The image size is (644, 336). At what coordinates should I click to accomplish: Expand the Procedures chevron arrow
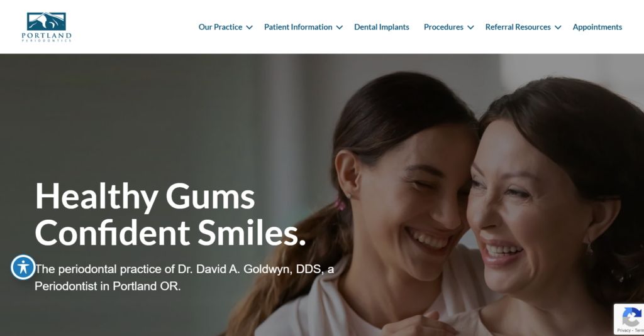tap(470, 28)
